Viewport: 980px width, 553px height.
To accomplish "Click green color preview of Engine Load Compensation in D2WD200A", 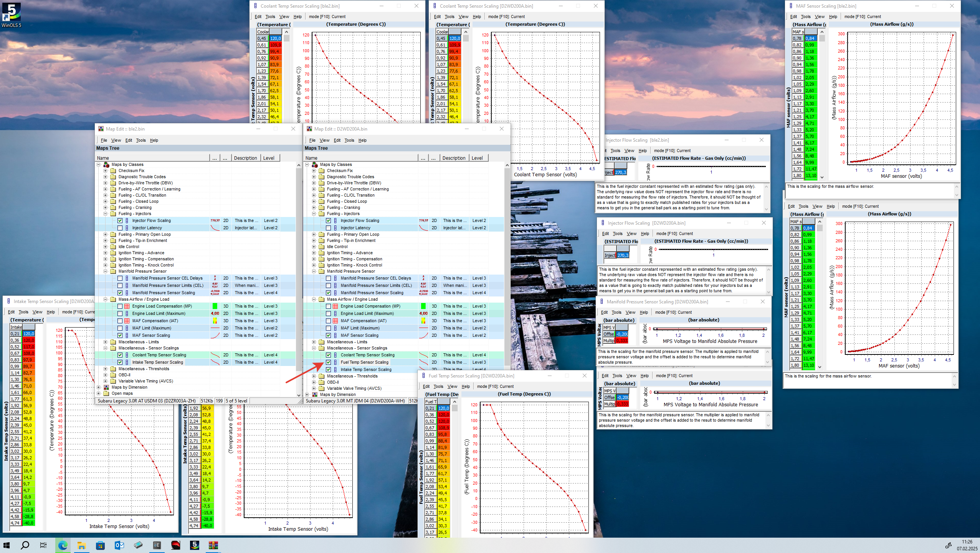I will (x=423, y=306).
